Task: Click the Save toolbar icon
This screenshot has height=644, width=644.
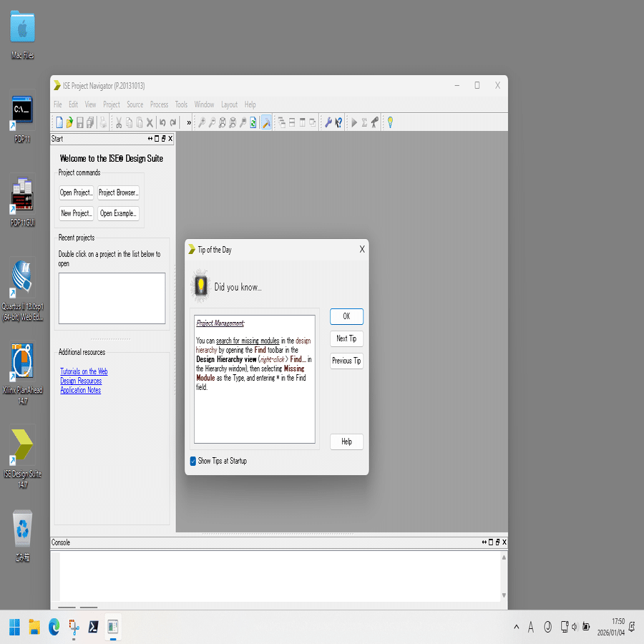Action: click(80, 122)
